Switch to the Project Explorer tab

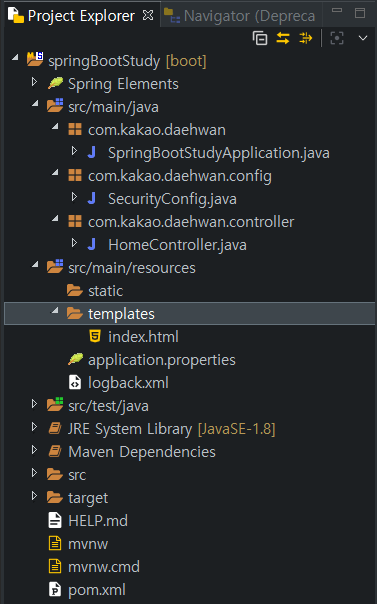click(x=80, y=16)
